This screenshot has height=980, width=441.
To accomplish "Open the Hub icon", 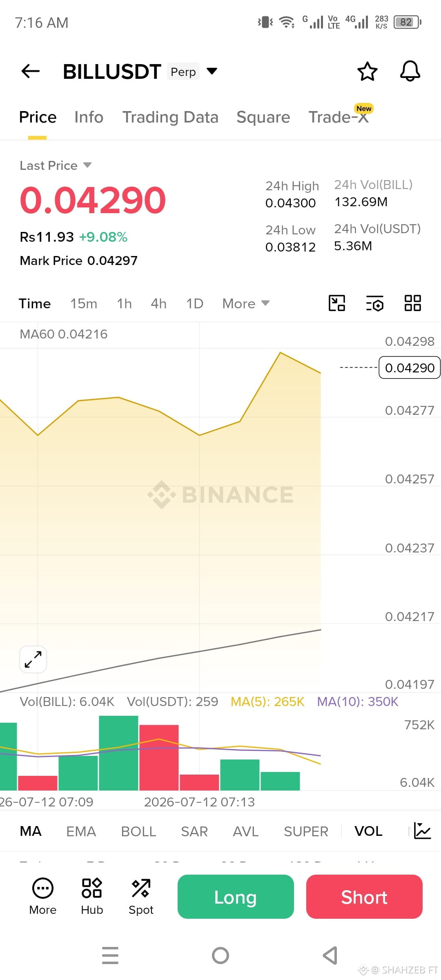I will [x=92, y=897].
